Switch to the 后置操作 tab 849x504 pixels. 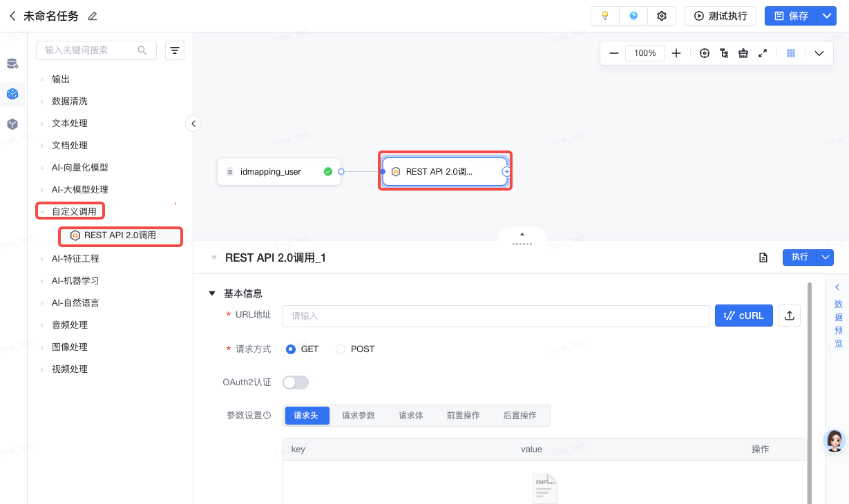click(519, 416)
